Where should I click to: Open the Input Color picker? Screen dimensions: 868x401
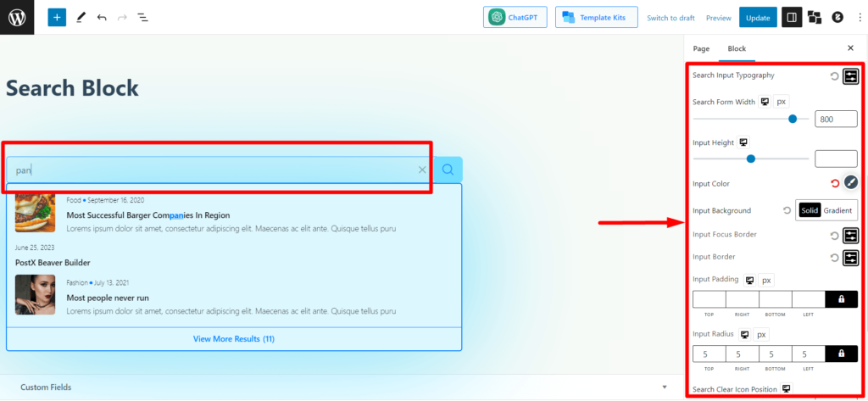(x=851, y=183)
